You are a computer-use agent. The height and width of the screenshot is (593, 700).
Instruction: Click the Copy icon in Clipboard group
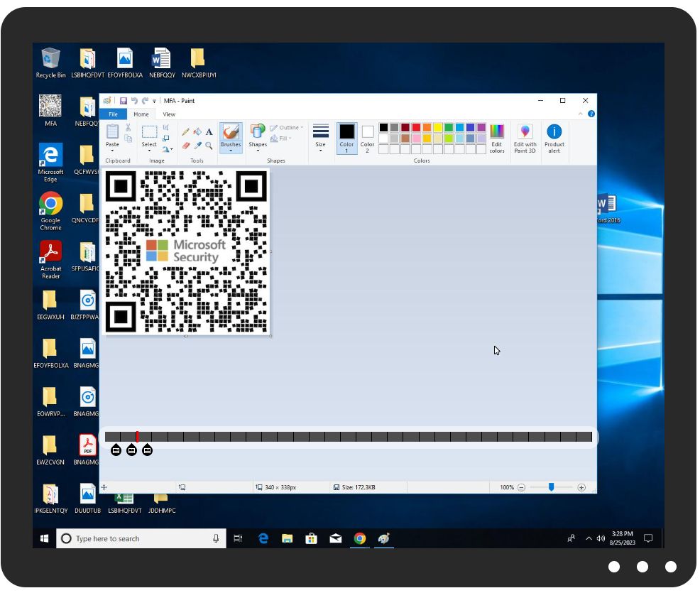click(128, 138)
